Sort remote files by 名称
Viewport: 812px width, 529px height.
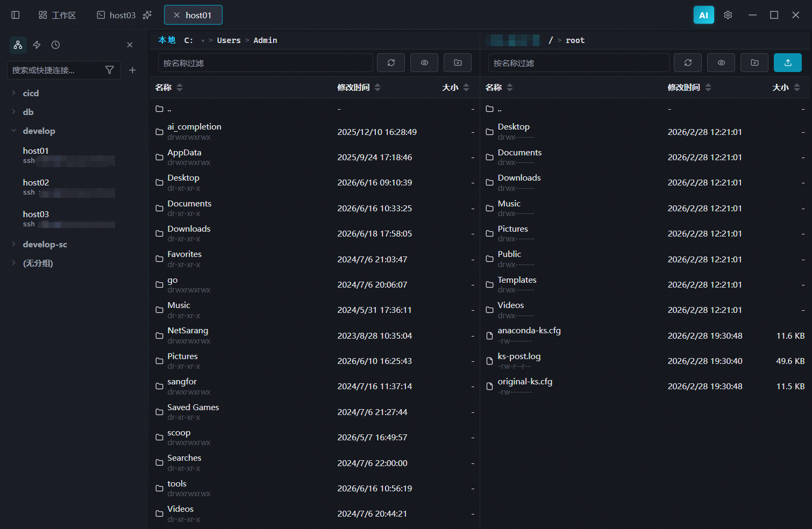point(499,87)
